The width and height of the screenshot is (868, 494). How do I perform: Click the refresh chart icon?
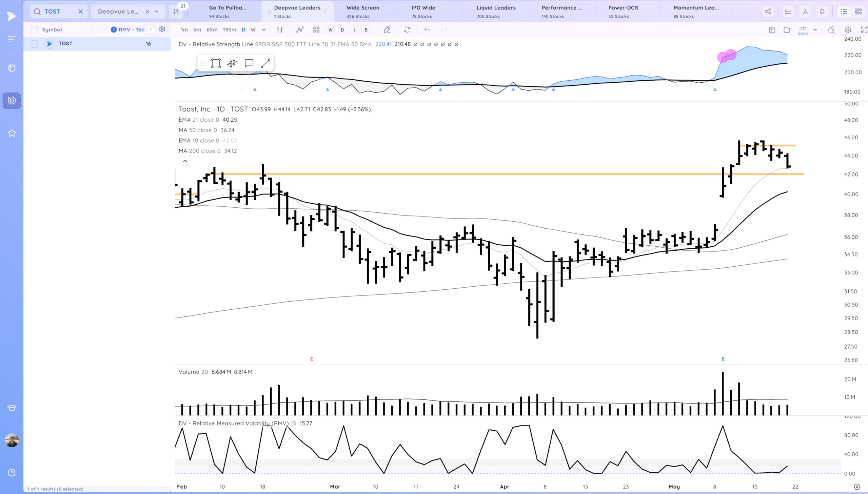[407, 30]
